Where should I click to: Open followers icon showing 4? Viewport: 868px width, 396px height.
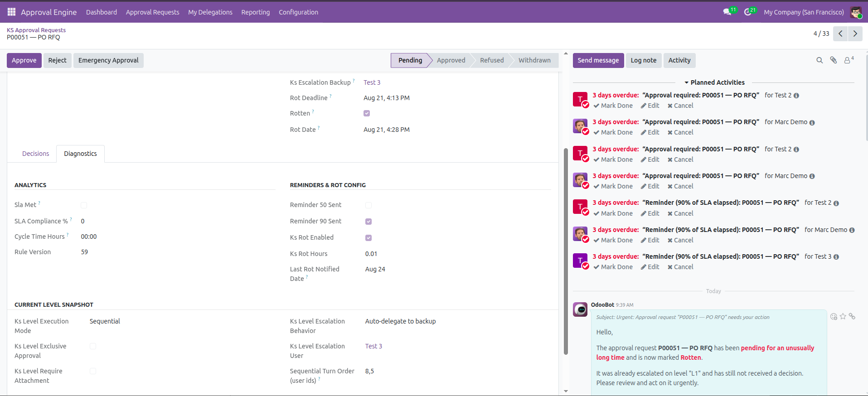coord(849,60)
